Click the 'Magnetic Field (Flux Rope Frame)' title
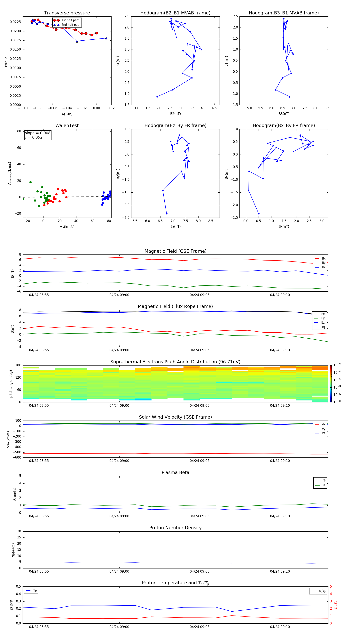 (x=175, y=307)
